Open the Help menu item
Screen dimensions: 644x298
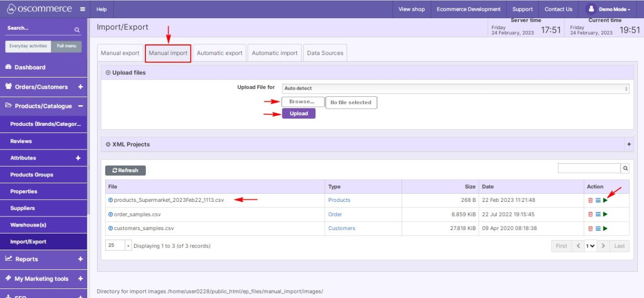tap(102, 9)
